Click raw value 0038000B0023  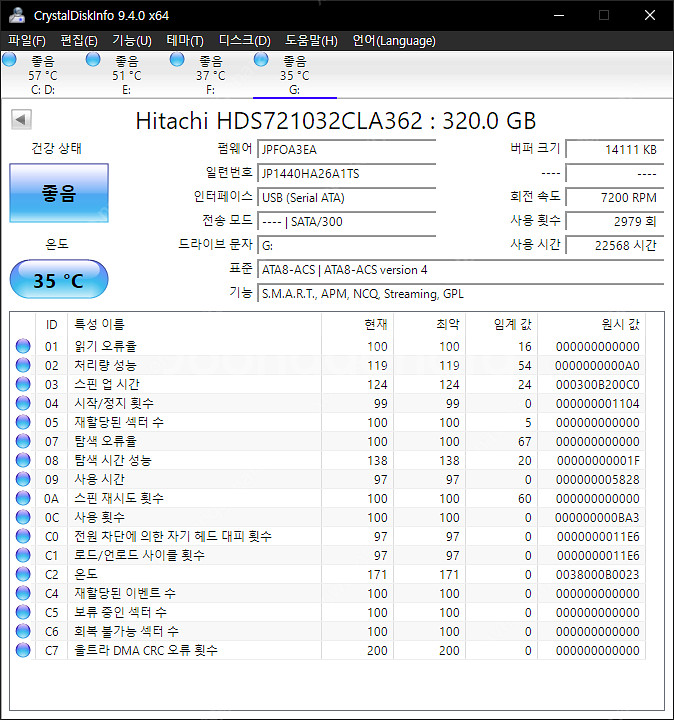point(597,575)
